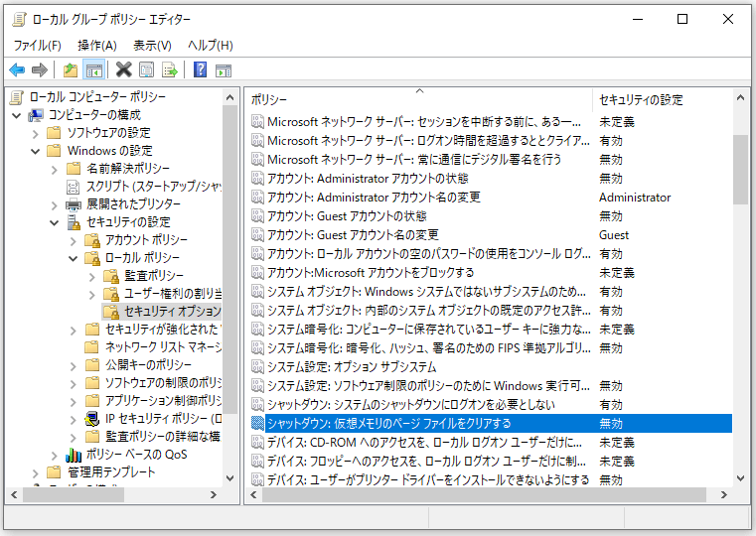Toggle the Show/Hide console tree icon
This screenshot has width=756, height=536.
pos(94,69)
